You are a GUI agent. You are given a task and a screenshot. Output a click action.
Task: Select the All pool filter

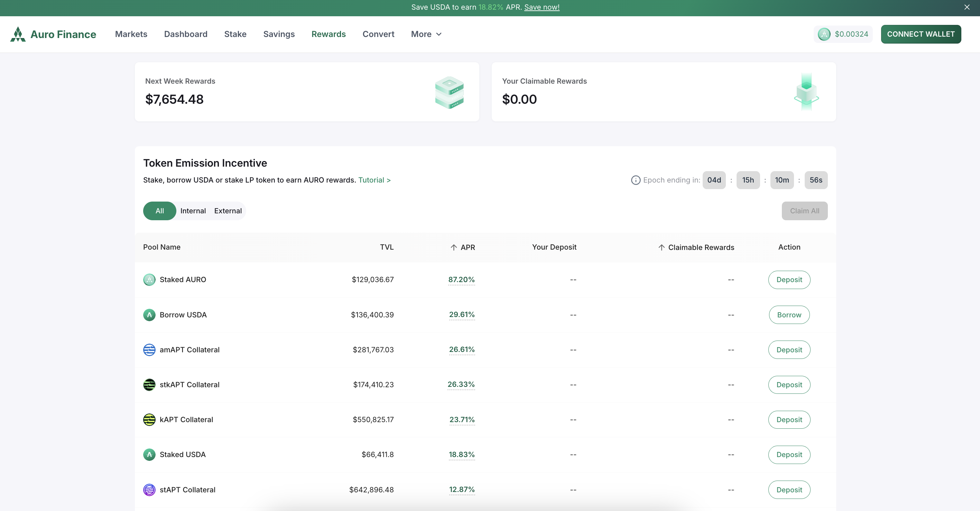tap(159, 211)
